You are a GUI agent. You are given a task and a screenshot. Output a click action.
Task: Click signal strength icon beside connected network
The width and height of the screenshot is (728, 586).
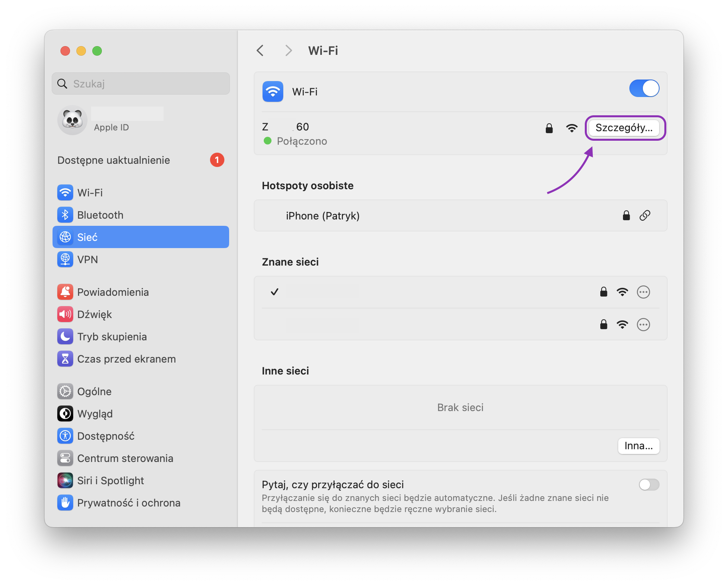tap(572, 128)
